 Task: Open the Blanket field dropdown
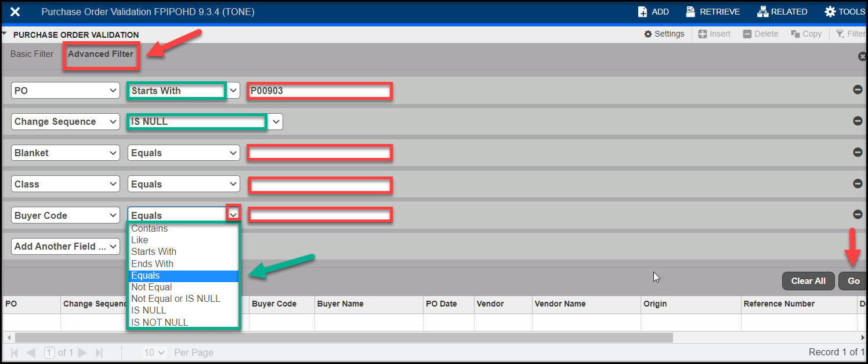[x=66, y=153]
